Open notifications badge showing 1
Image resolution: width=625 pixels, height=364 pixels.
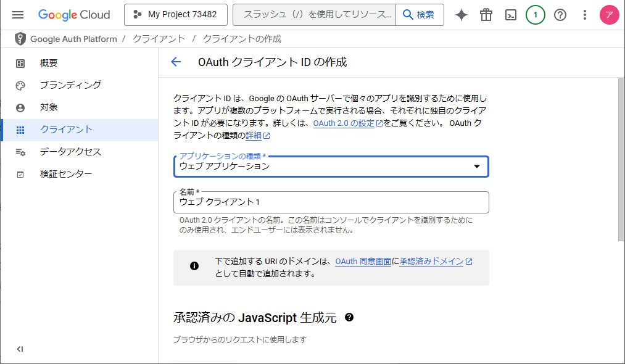click(536, 15)
